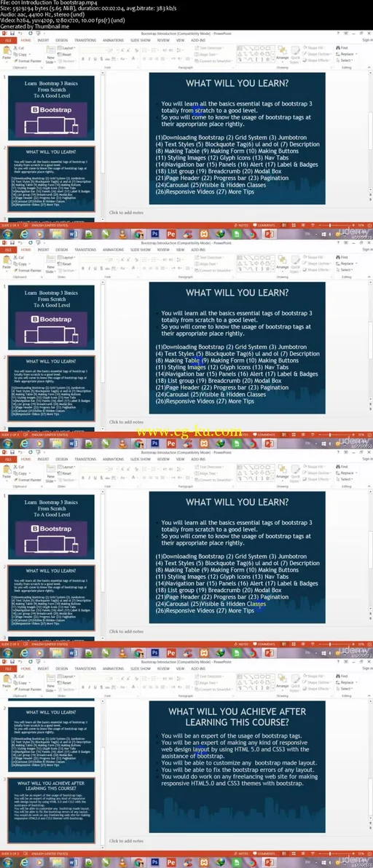373x868 pixels.
Task: Click Quick Styles in the first frame's ribbon
Action: point(296,55)
